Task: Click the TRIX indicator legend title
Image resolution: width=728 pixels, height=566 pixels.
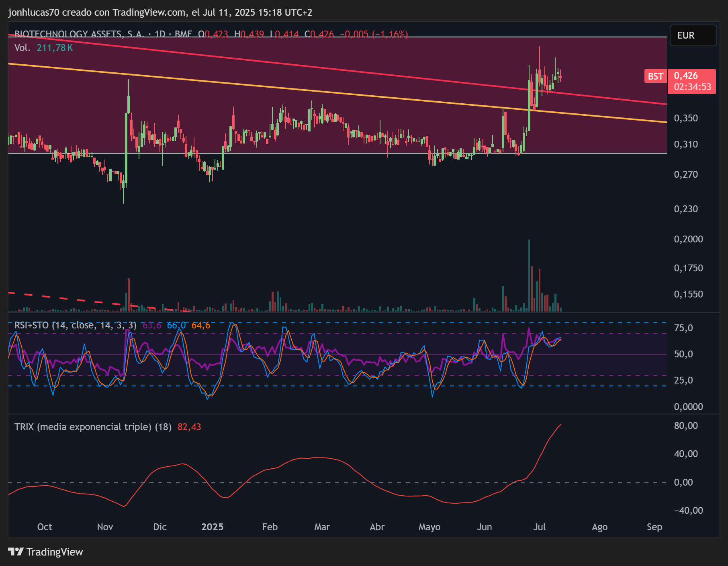Action: coord(93,427)
